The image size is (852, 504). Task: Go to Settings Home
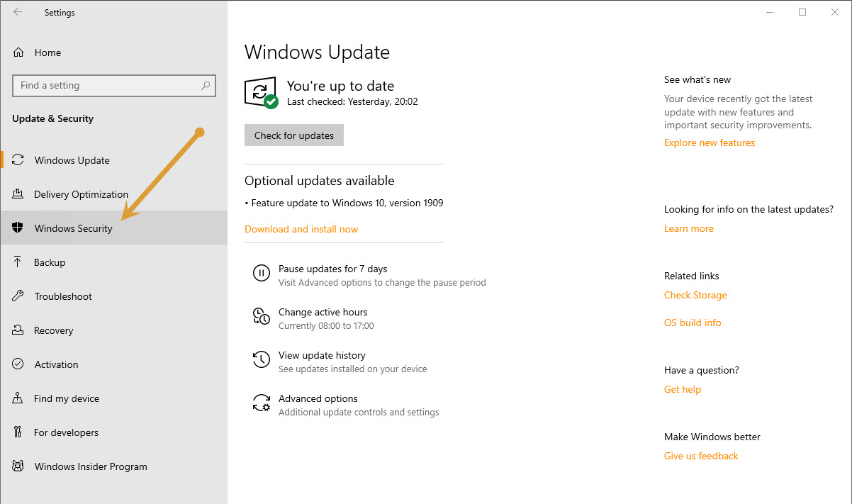pos(113,52)
